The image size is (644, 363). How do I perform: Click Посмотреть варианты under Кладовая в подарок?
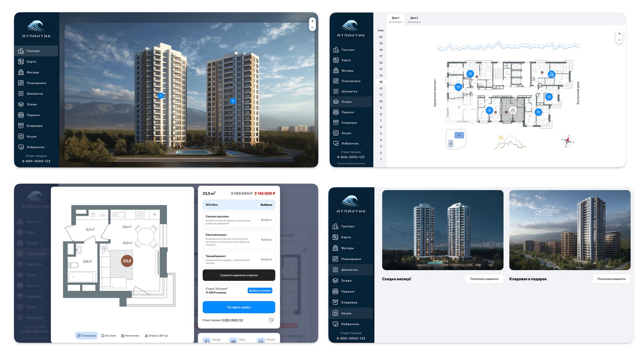611,279
